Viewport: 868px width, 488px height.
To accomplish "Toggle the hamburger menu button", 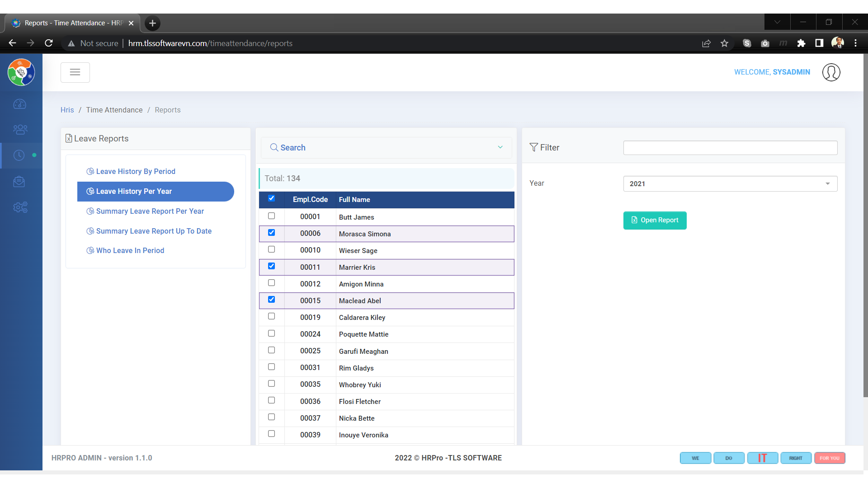I will point(75,72).
